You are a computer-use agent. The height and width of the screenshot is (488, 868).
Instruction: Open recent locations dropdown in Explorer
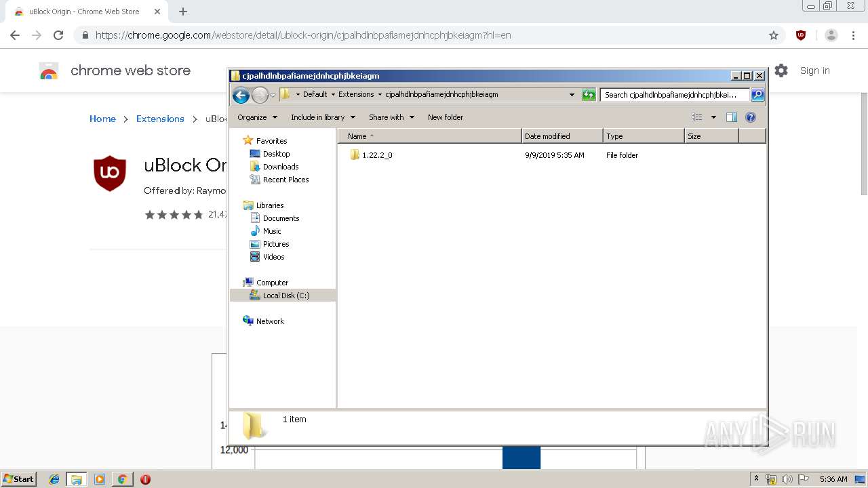273,95
